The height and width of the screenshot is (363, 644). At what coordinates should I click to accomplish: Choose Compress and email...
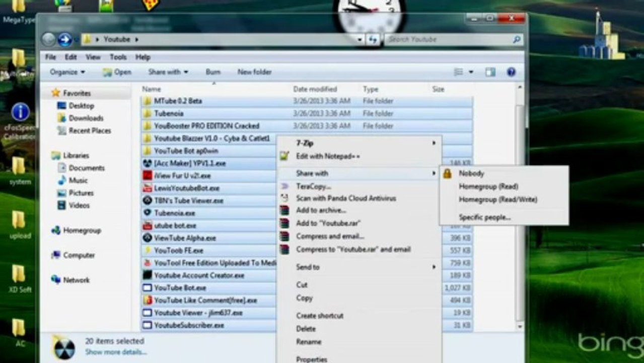(x=330, y=236)
